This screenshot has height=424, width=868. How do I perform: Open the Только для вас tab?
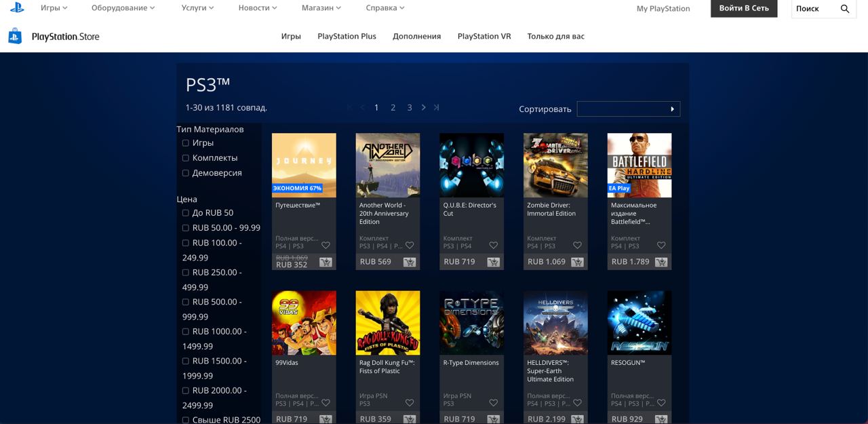pos(555,37)
